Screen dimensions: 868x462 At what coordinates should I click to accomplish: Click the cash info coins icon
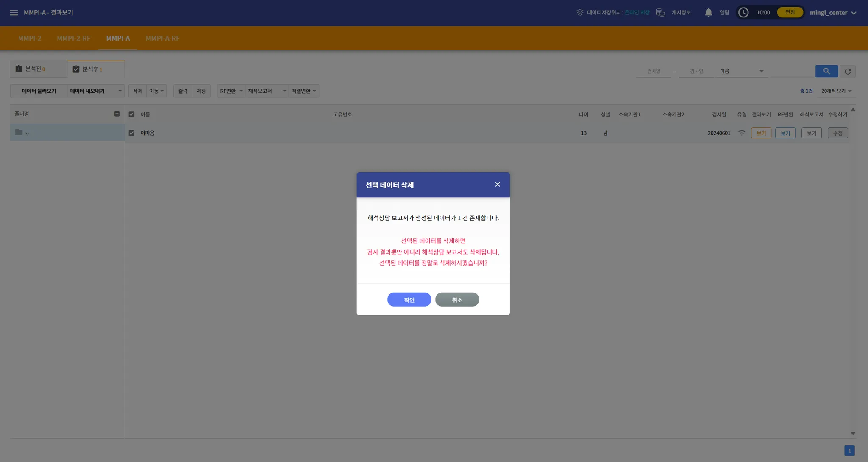pos(660,13)
